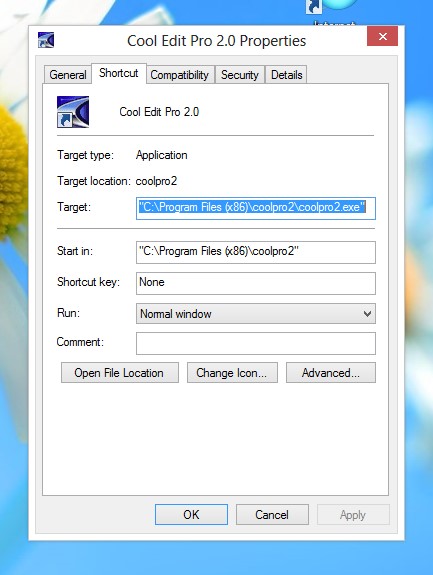
Task: View the Details tab
Action: coord(287,75)
